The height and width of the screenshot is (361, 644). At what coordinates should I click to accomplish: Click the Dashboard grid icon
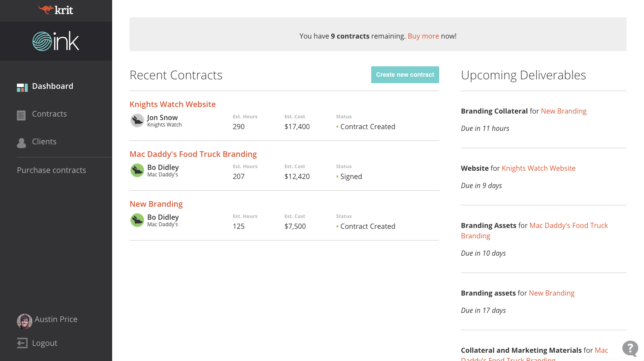tap(22, 88)
